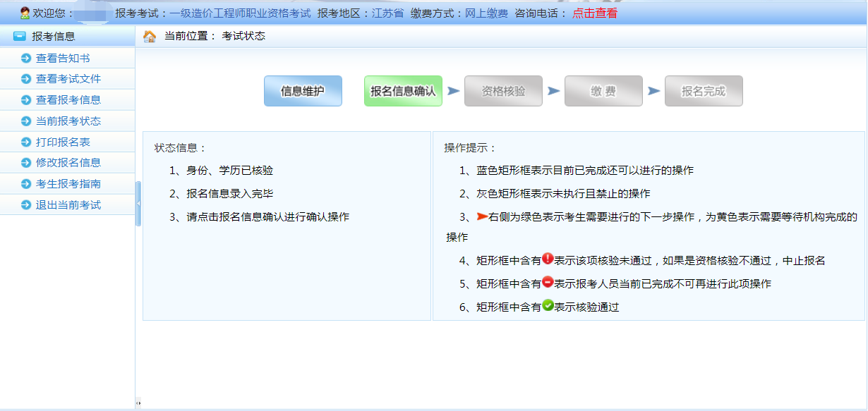Select 当前报考状态 in the sidebar

[68, 121]
